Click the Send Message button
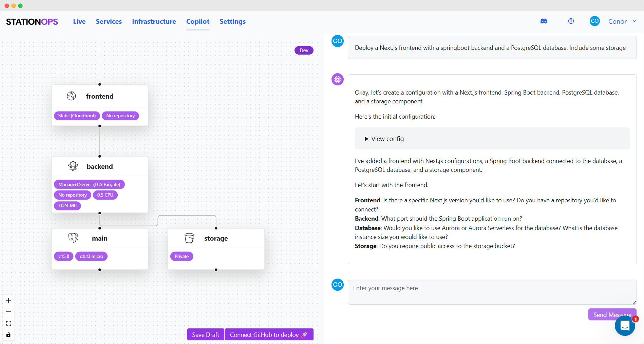Image resolution: width=644 pixels, height=344 pixels. [x=612, y=315]
